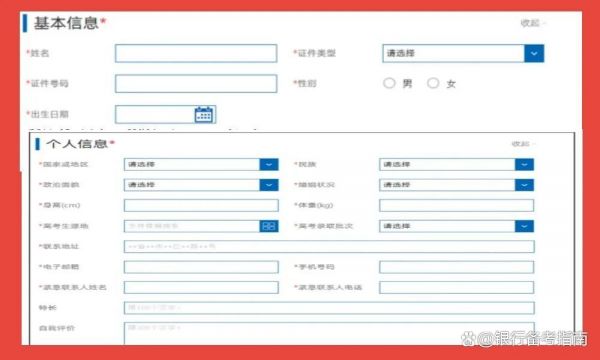Expand the 国家或地区 dropdown
600x360 pixels.
(201, 165)
